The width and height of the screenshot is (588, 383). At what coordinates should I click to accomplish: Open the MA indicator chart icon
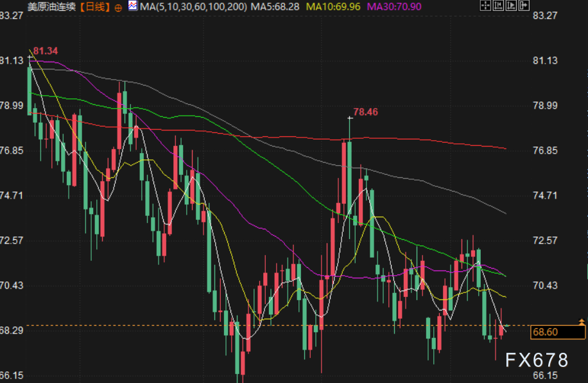pyautogui.click(x=132, y=6)
